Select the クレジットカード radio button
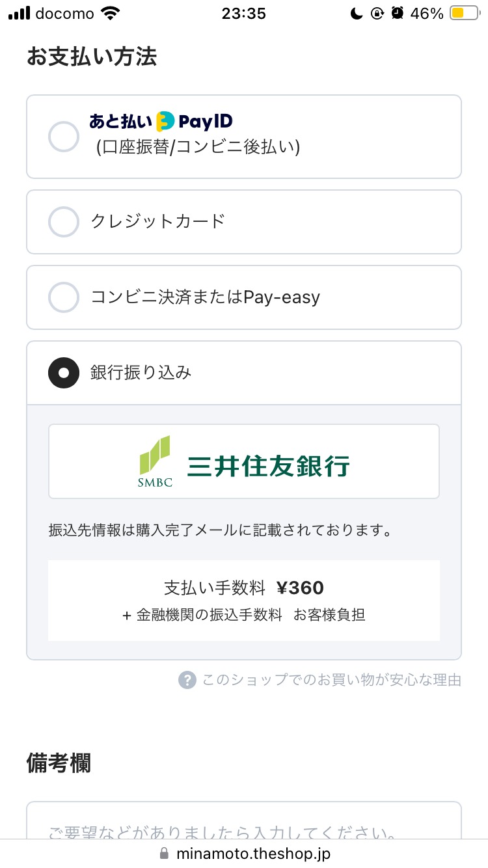Image resolution: width=488 pixels, height=868 pixels. 64,222
